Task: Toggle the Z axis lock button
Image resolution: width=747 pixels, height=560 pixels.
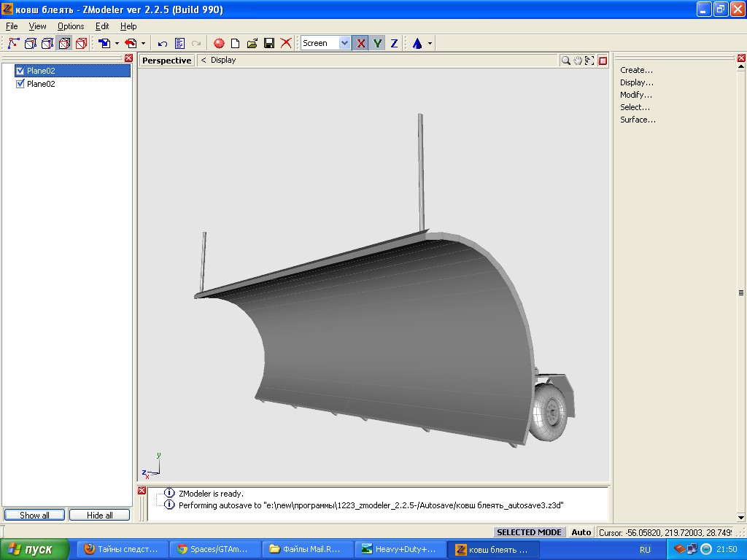Action: tap(394, 43)
